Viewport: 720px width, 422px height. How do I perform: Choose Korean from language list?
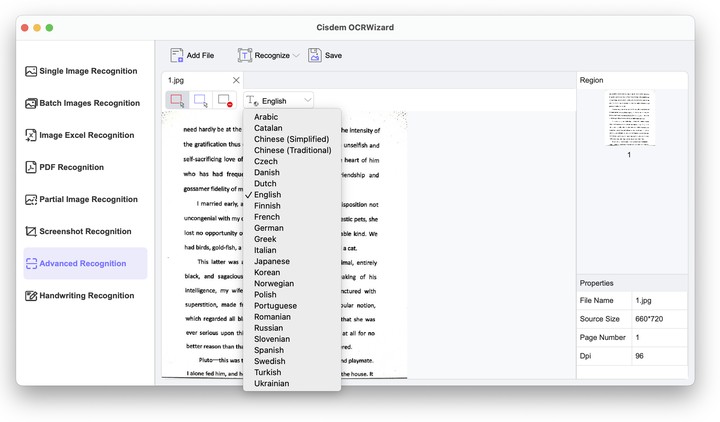(292, 272)
